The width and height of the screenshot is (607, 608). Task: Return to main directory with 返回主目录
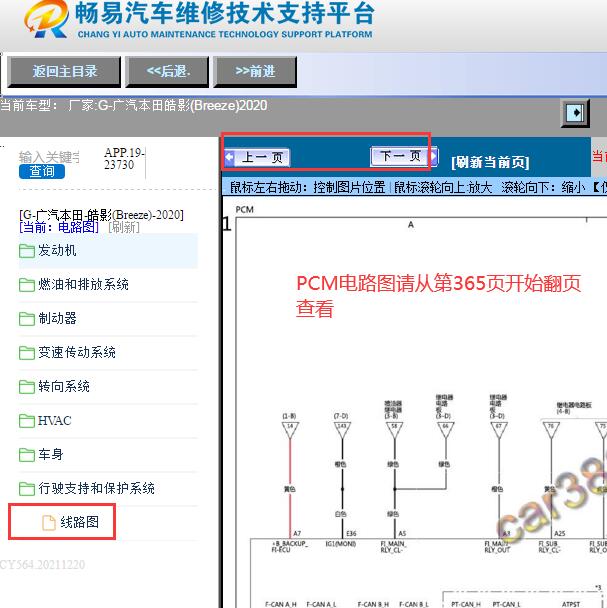pyautogui.click(x=64, y=71)
